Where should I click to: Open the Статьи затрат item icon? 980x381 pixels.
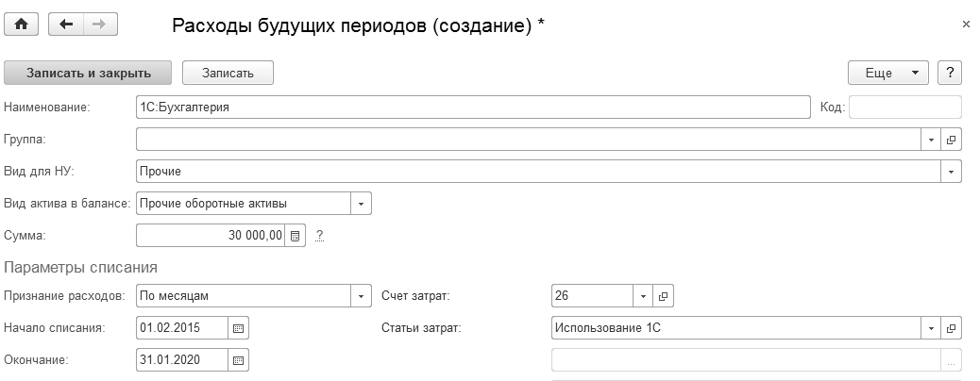tap(951, 328)
